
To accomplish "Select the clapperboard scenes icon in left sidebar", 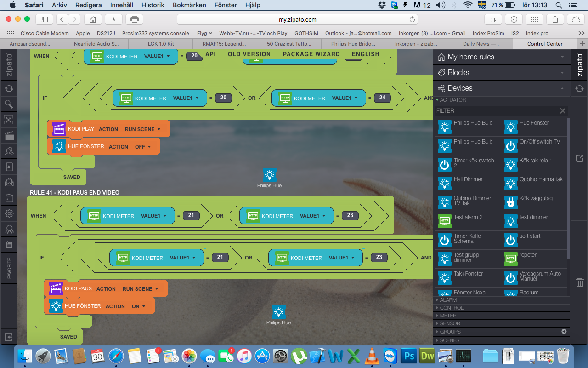I will pos(8,135).
